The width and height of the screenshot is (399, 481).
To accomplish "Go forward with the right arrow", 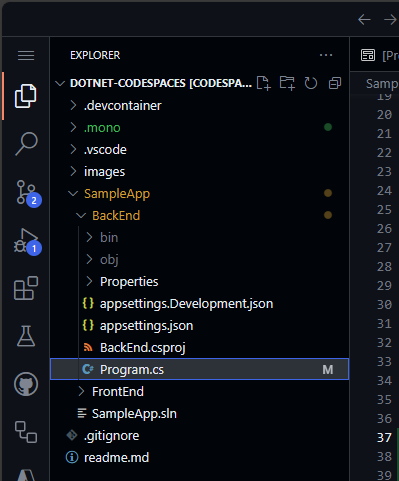I will coord(390,20).
